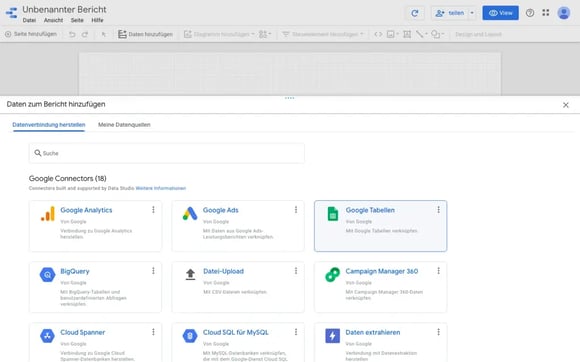Click the Cloud Spanner hexagon icon
This screenshot has height=362, width=580.
click(47, 336)
